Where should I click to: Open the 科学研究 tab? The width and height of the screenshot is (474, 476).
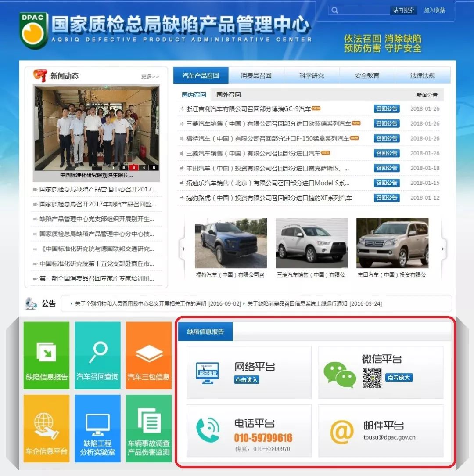point(312,75)
